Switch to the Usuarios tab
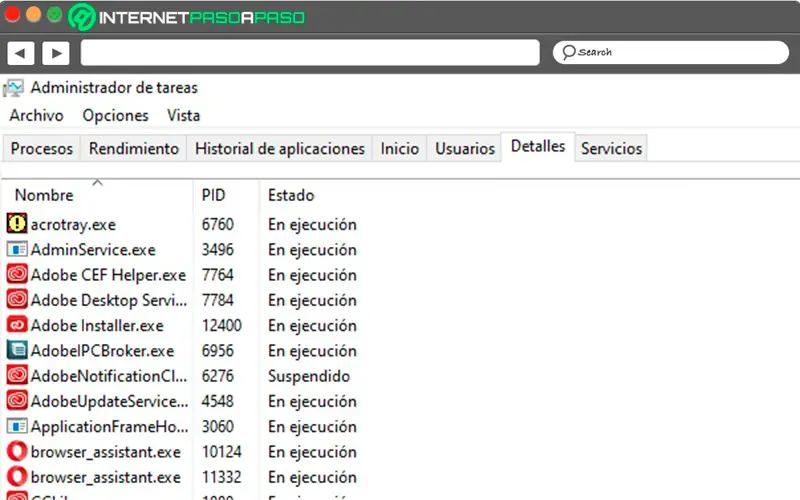Viewport: 800px width, 500px height. point(465,148)
